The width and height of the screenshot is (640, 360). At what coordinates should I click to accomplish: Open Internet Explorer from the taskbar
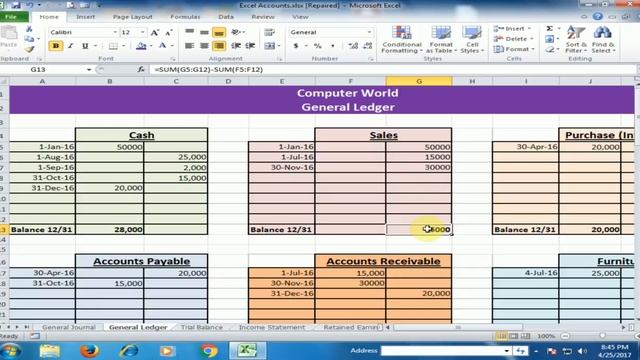(x=128, y=351)
